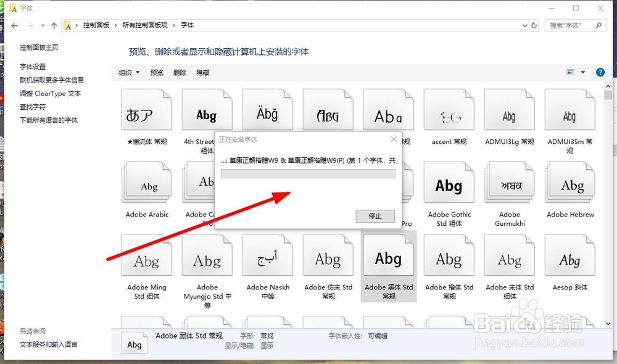
Task: Select the Adobe Gurmukhi font icon
Action: (510, 182)
